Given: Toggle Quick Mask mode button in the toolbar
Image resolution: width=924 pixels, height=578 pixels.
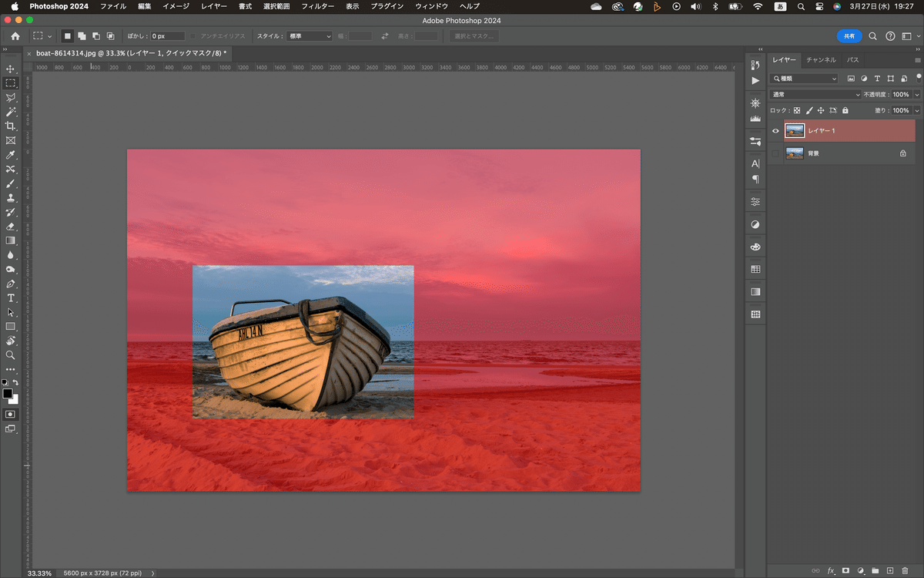Looking at the screenshot, I should coord(11,414).
